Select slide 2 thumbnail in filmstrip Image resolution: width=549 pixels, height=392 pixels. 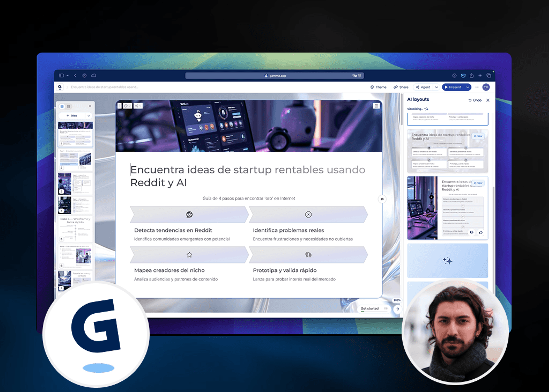click(75, 160)
